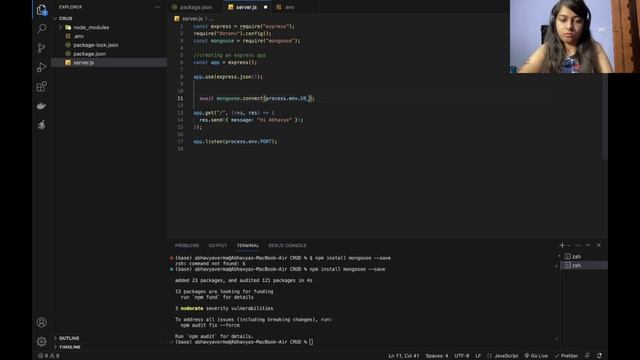Change the JavaScript language mode

[x=506, y=356]
